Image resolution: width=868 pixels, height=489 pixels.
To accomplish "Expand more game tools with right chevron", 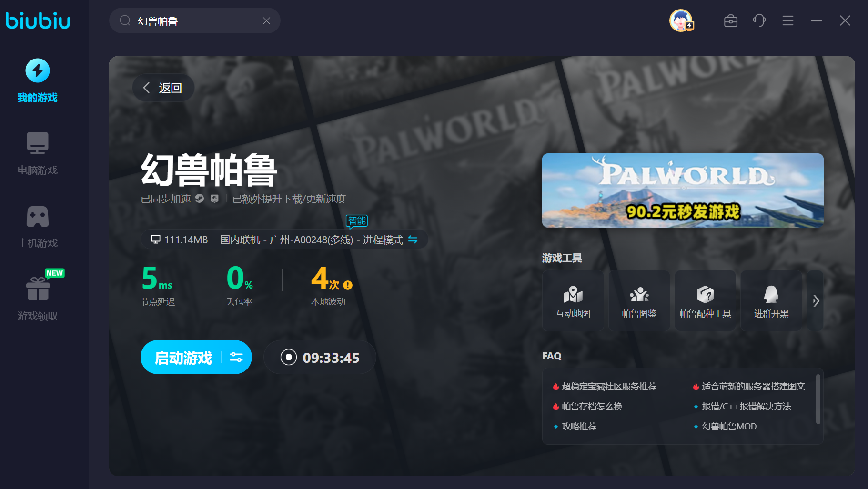I will click(x=816, y=301).
